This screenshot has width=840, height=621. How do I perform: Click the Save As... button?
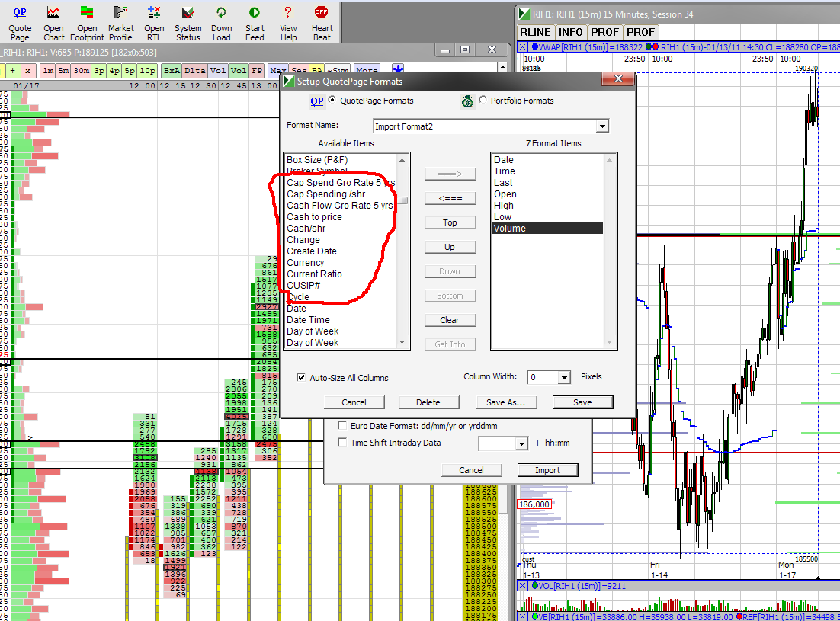pyautogui.click(x=506, y=402)
